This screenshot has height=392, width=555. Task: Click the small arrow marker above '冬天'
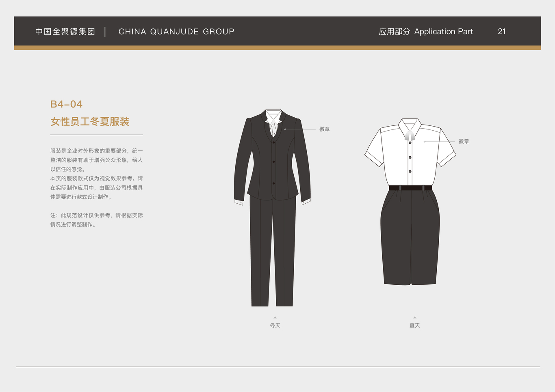[x=275, y=317]
